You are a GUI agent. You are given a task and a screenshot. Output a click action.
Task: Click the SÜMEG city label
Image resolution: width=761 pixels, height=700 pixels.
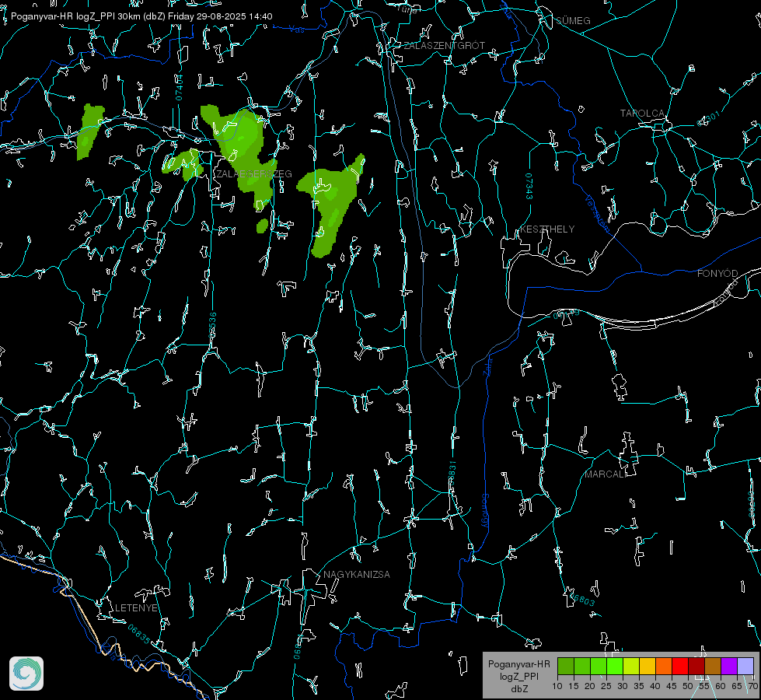573,21
